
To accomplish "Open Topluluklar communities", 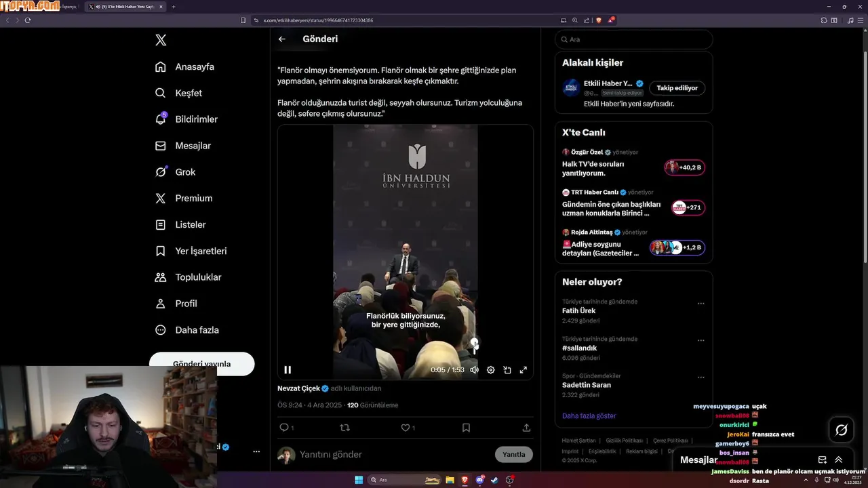I will coord(189,277).
